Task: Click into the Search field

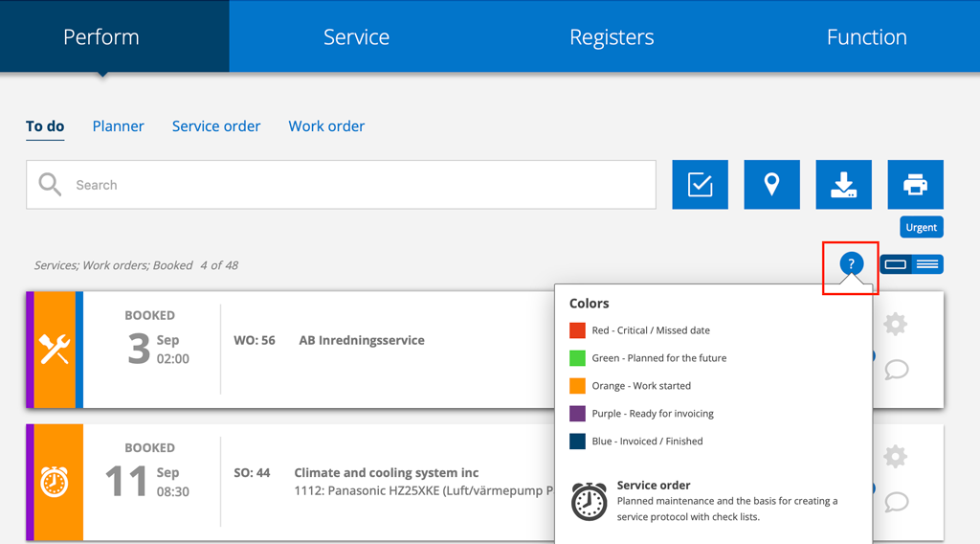Action: click(354, 185)
